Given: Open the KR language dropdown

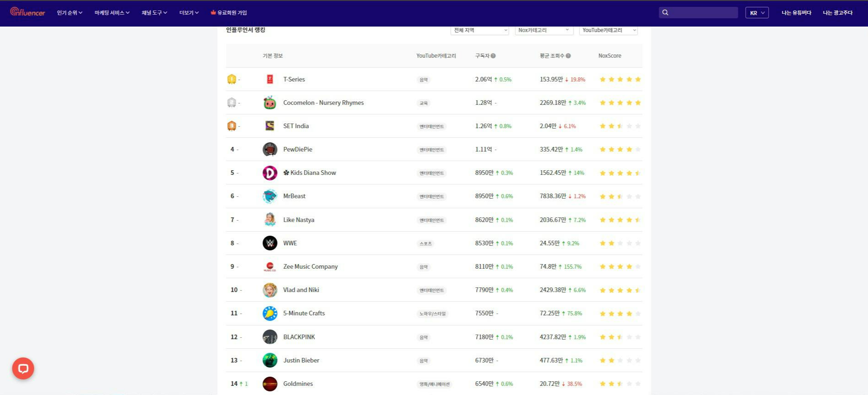Looking at the screenshot, I should pos(757,13).
